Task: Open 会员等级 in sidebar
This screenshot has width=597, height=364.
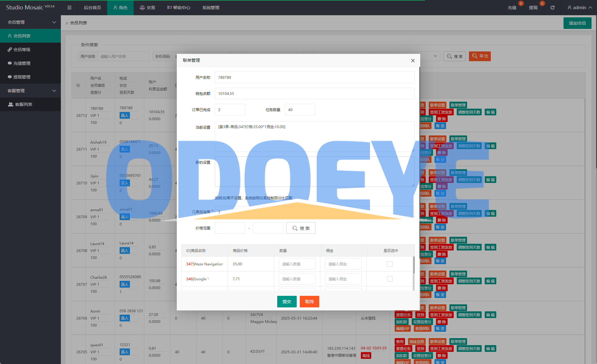Action: click(22, 50)
